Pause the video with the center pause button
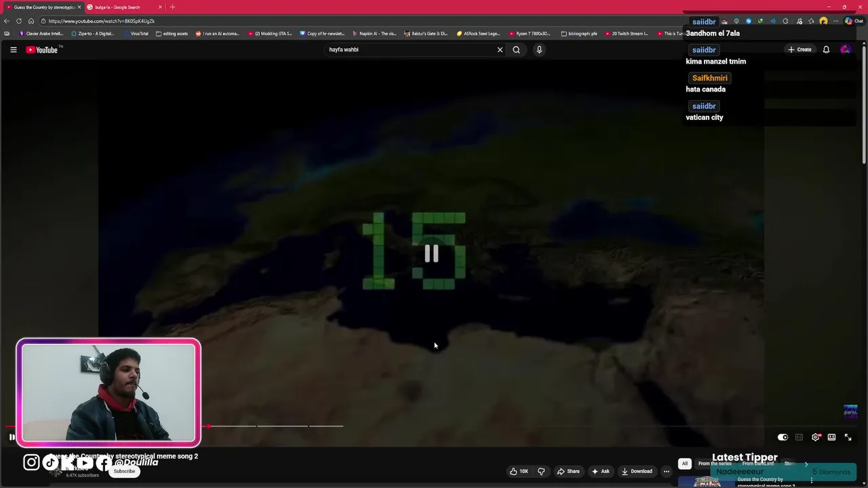868x488 pixels. [x=431, y=253]
